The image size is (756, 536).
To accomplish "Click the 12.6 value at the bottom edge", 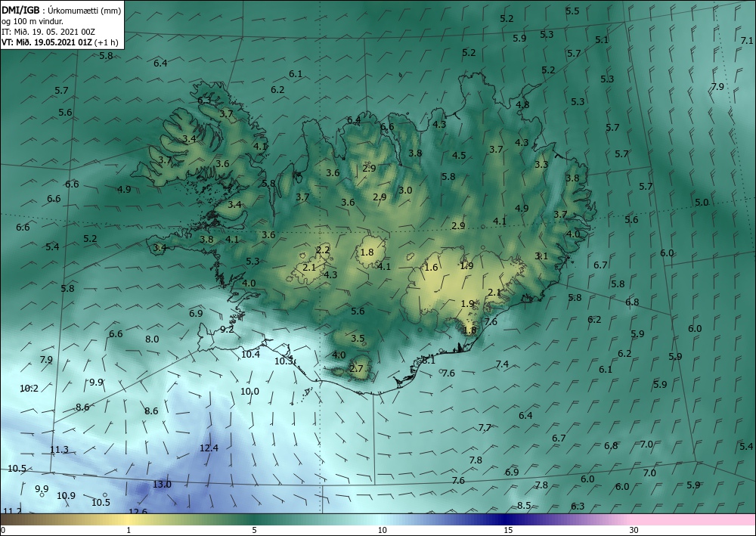I will pos(138,511).
